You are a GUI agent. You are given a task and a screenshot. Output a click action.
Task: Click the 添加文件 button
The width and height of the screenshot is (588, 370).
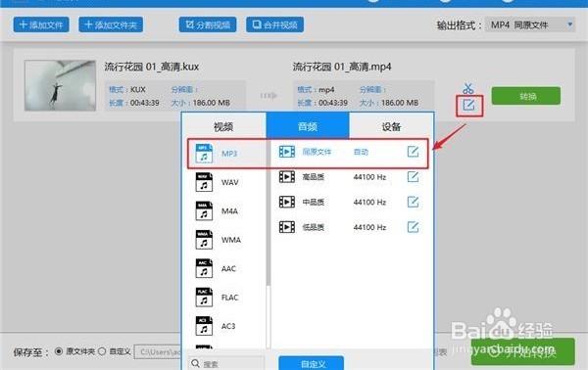tap(41, 24)
